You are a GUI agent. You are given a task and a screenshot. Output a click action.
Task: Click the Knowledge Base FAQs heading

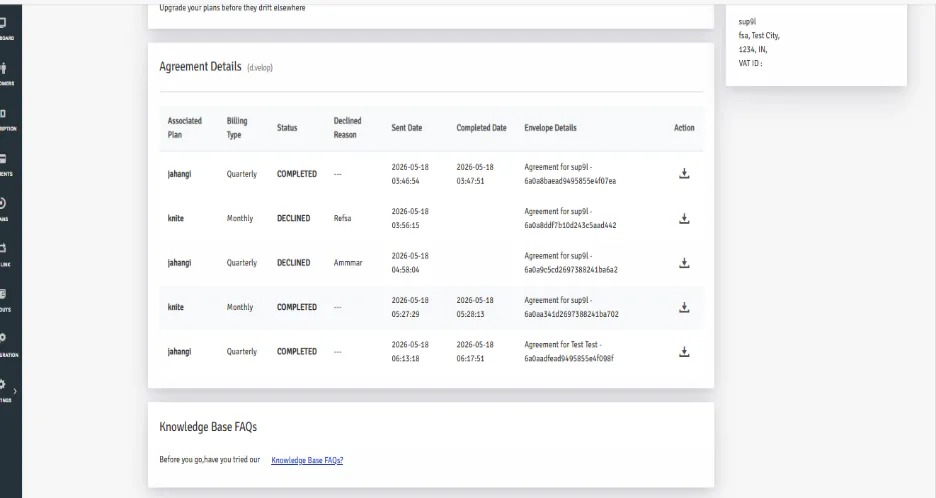(208, 427)
